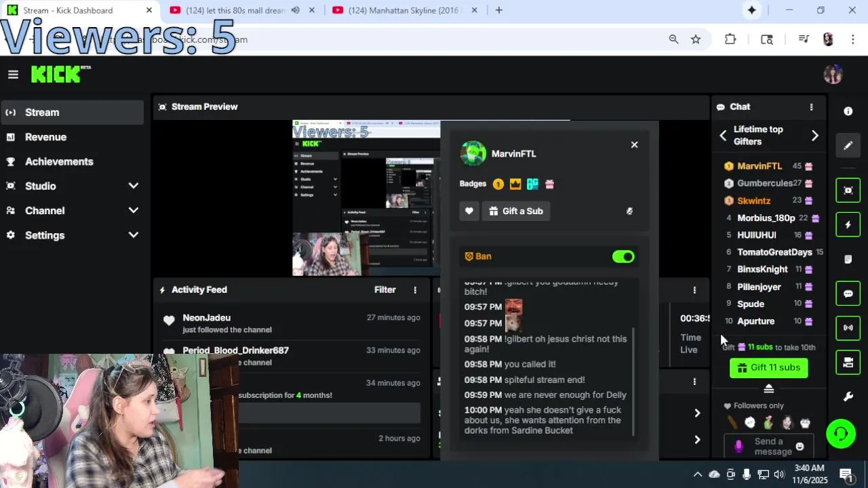Viewport: 868px width, 488px height.
Task: Click the Kick logo
Action: [x=60, y=75]
